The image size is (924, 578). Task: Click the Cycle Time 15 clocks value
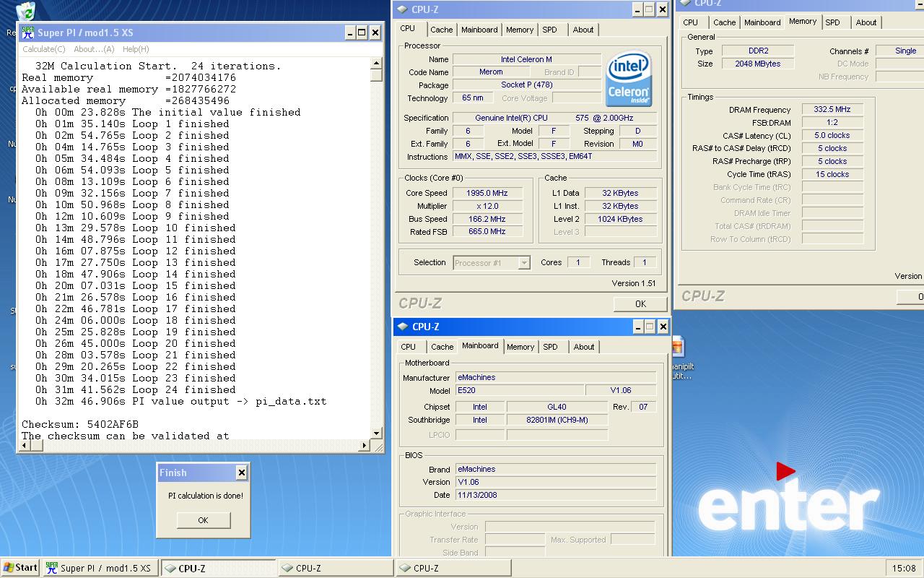click(832, 175)
